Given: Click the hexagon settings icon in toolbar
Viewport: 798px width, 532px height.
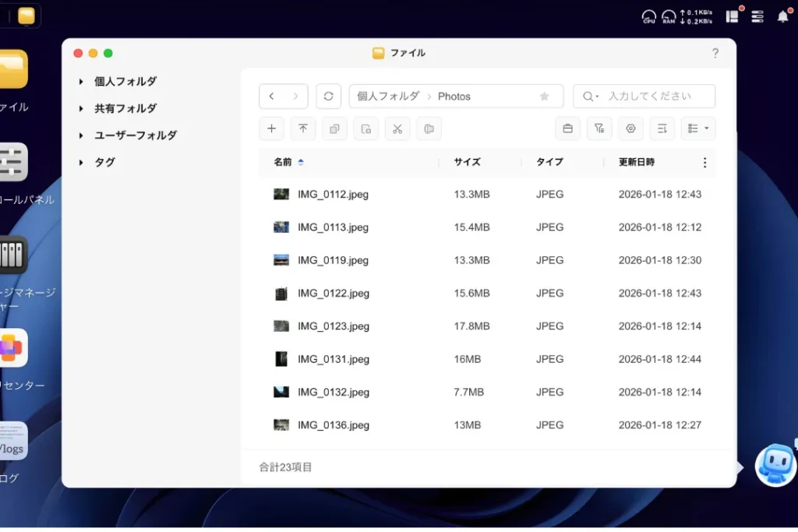Looking at the screenshot, I should click(630, 129).
